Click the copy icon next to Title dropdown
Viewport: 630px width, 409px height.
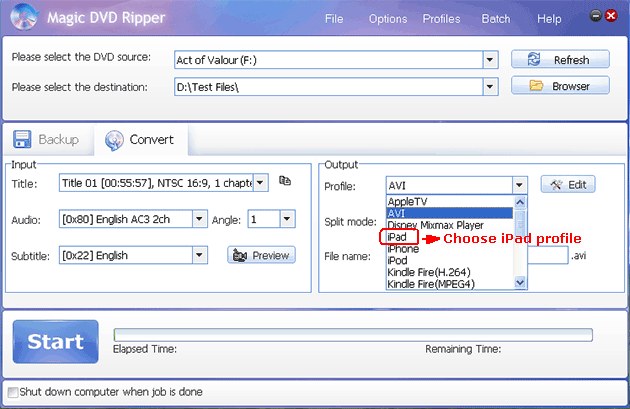[x=285, y=181]
